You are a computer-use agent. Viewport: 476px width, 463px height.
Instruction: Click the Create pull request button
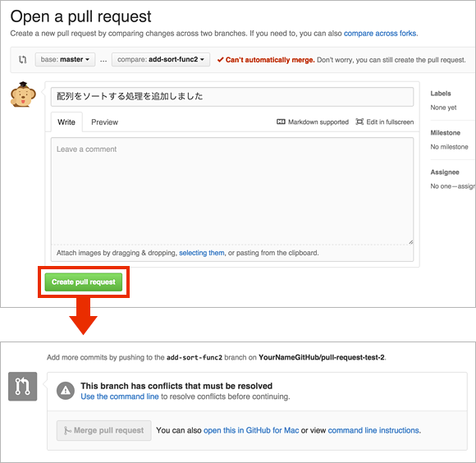(x=84, y=282)
